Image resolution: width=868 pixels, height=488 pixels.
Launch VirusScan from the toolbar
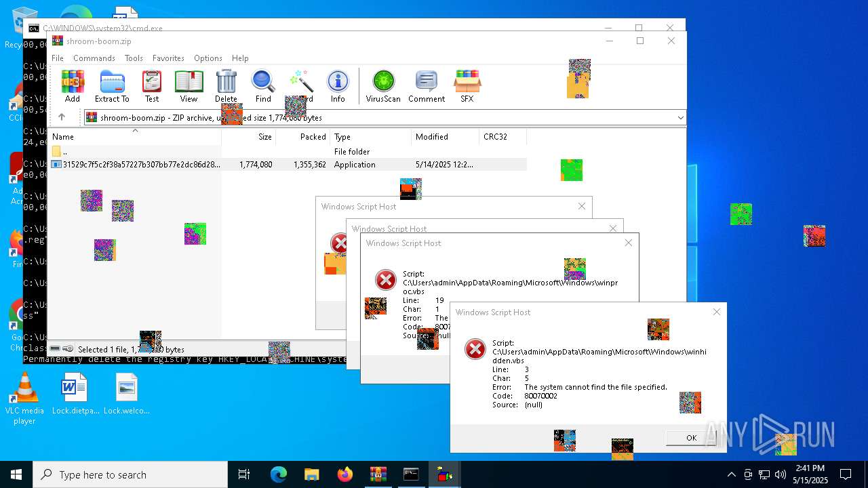click(x=383, y=86)
